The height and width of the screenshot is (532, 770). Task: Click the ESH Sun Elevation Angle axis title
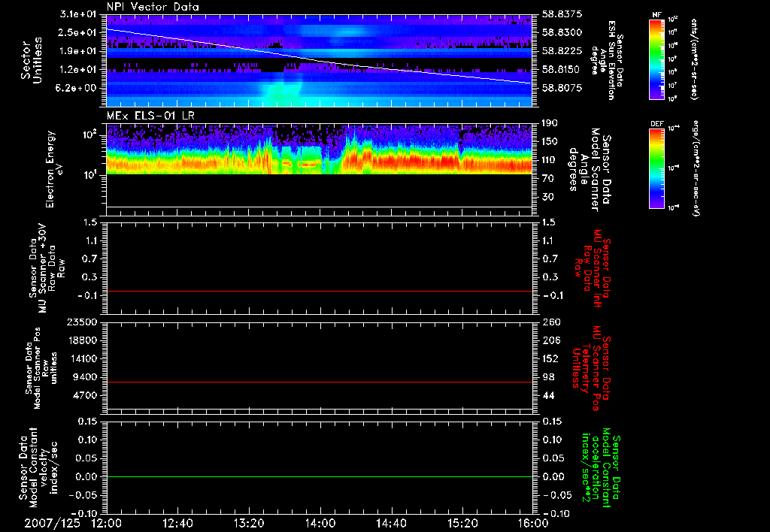pyautogui.click(x=608, y=60)
